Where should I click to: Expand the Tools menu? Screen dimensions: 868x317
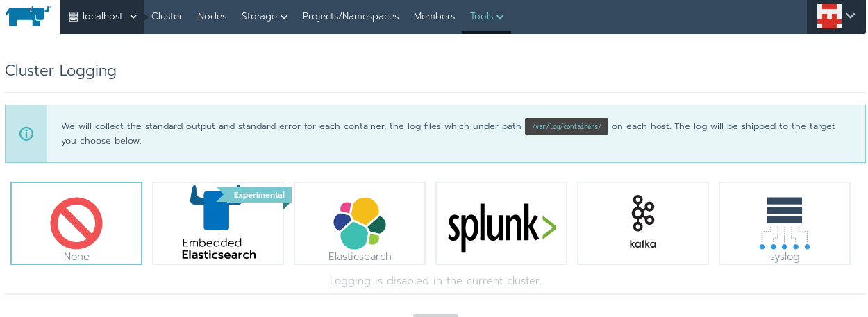point(487,16)
